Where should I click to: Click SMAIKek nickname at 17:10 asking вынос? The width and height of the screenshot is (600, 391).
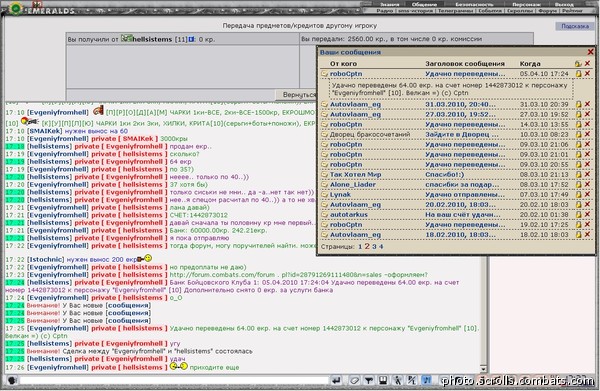click(x=45, y=131)
